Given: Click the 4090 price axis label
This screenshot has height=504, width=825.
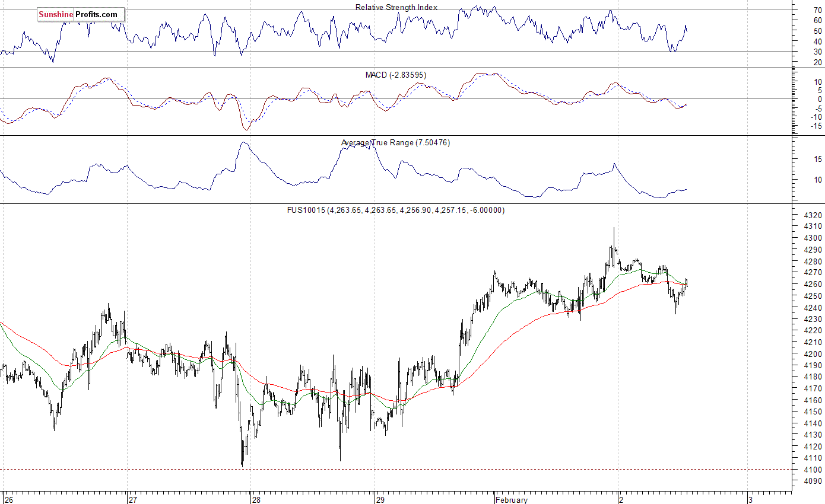Looking at the screenshot, I should [814, 481].
